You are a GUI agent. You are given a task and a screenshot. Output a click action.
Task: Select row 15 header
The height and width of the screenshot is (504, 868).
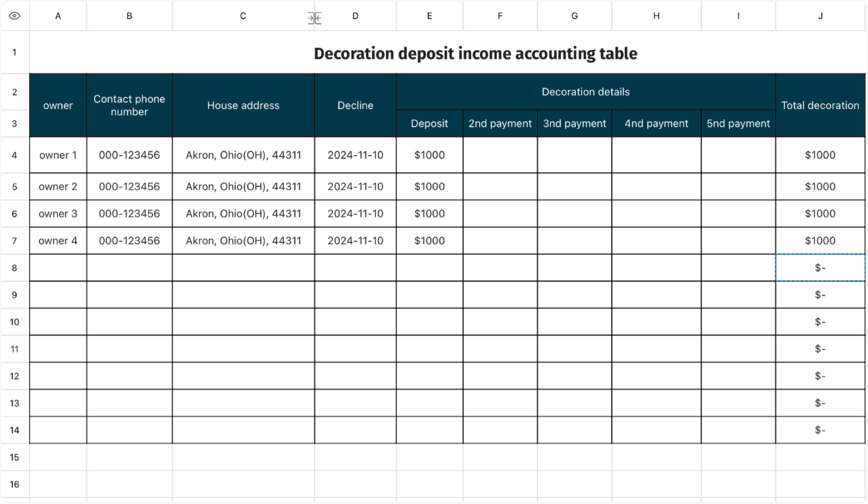(x=14, y=457)
